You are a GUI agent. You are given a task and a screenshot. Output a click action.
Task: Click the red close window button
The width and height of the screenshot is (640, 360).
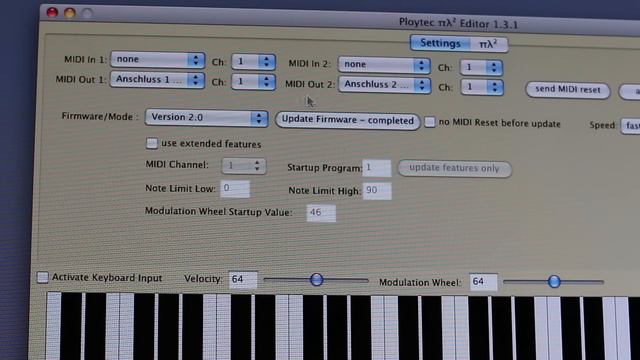[x=52, y=13]
